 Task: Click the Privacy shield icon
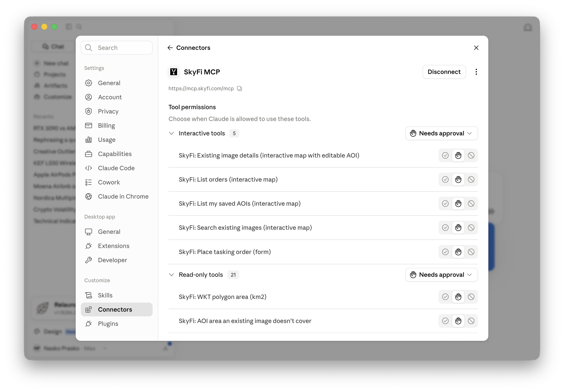(x=88, y=111)
